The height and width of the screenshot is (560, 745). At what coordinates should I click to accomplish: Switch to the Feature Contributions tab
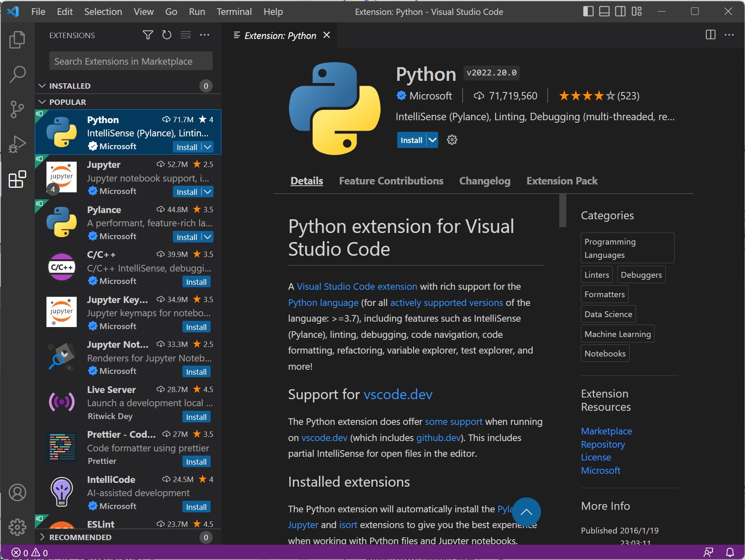coord(391,181)
